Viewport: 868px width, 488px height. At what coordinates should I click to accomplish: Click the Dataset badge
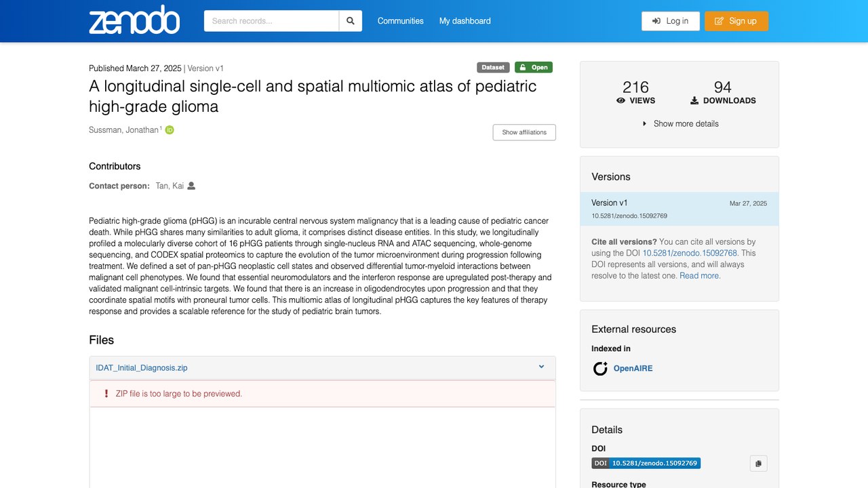coord(493,67)
